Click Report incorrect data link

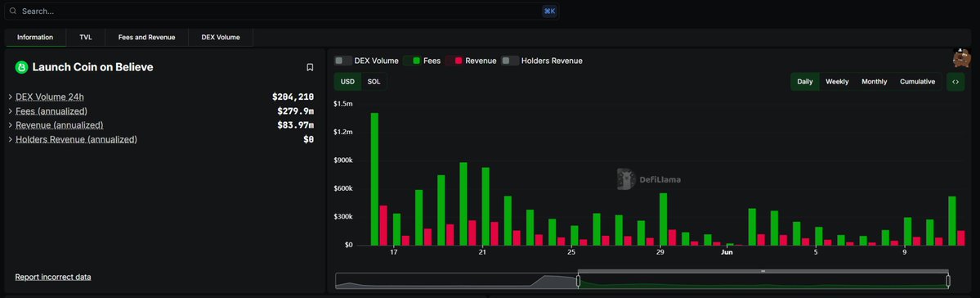click(53, 277)
